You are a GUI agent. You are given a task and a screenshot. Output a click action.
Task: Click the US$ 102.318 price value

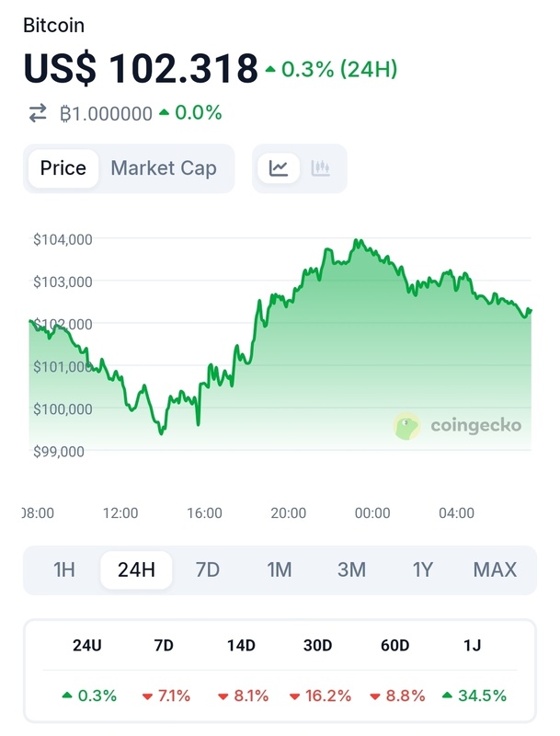coord(141,69)
